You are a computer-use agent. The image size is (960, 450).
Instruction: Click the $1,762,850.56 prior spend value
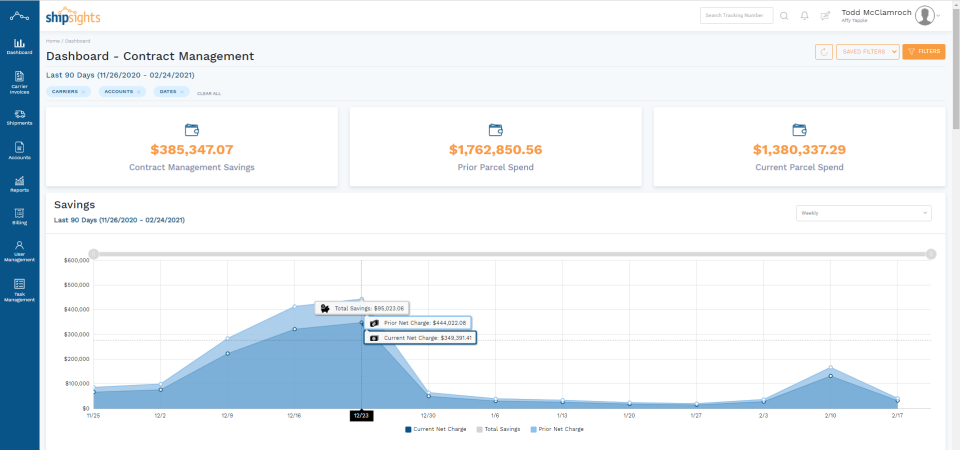[495, 150]
